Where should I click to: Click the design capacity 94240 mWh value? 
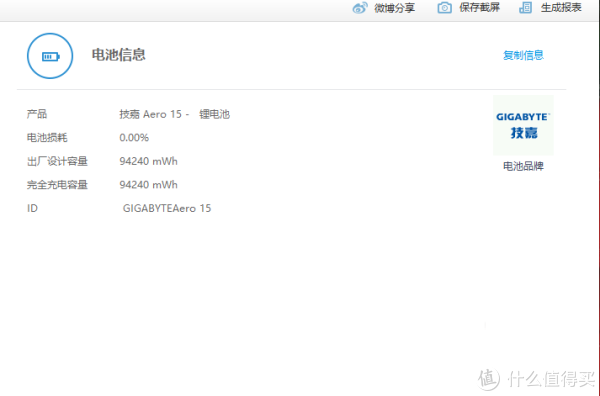pyautogui.click(x=148, y=161)
